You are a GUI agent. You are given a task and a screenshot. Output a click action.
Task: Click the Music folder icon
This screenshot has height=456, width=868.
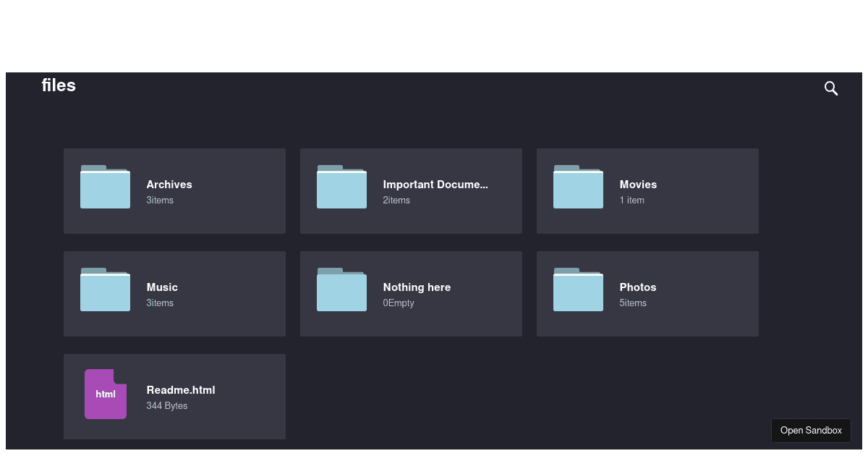click(x=105, y=290)
